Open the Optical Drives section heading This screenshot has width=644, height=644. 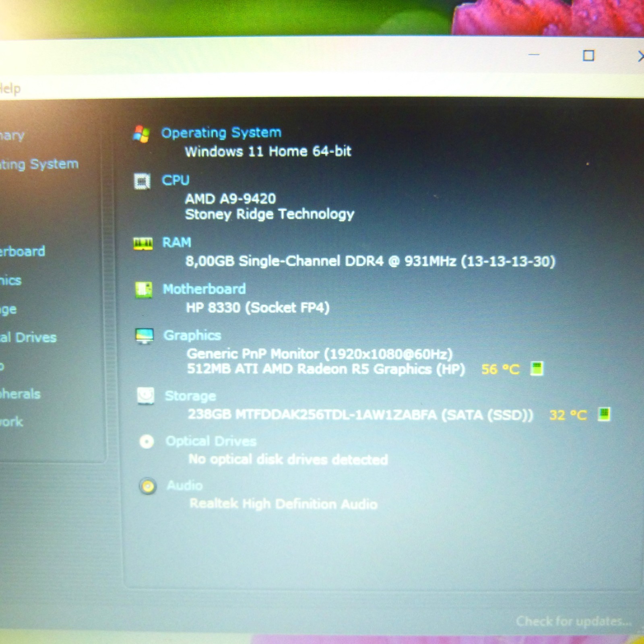click(x=211, y=441)
